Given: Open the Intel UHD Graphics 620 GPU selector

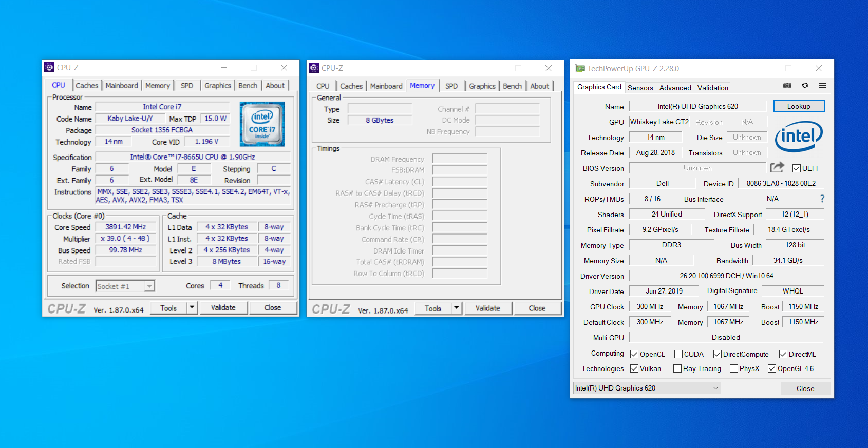Looking at the screenshot, I should 647,388.
